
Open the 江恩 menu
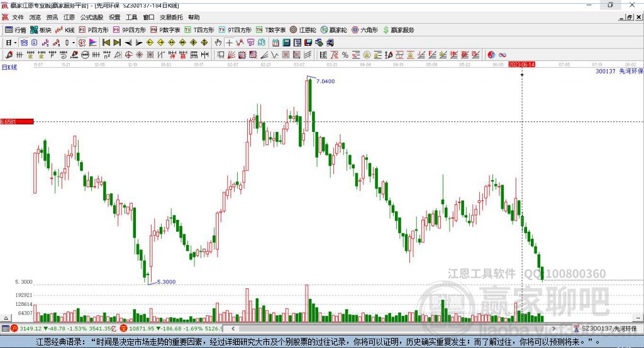pyautogui.click(x=69, y=17)
